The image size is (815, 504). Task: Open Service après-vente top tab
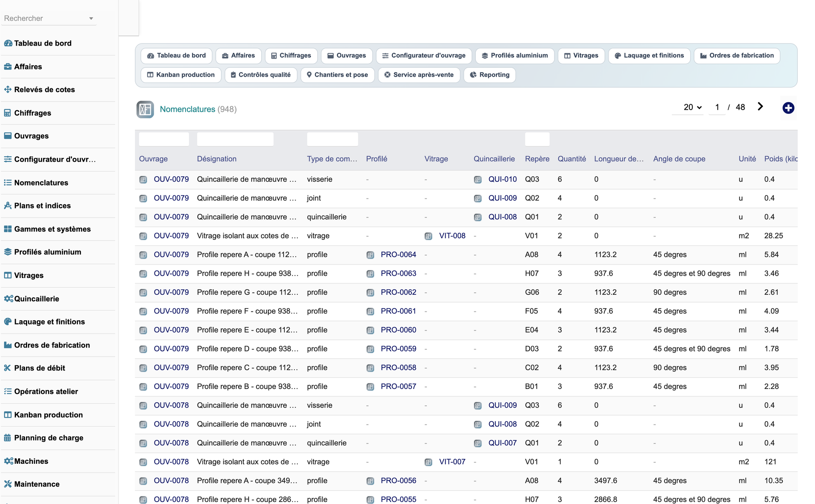point(419,75)
